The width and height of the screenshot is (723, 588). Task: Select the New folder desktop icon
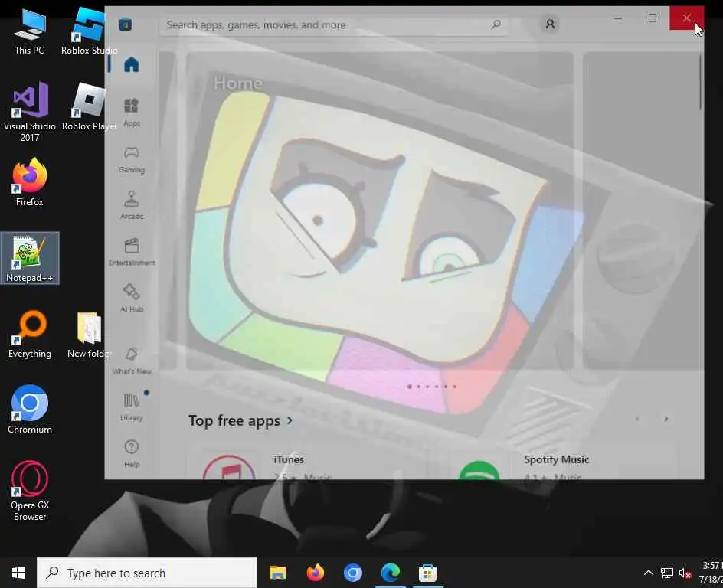pos(89,335)
